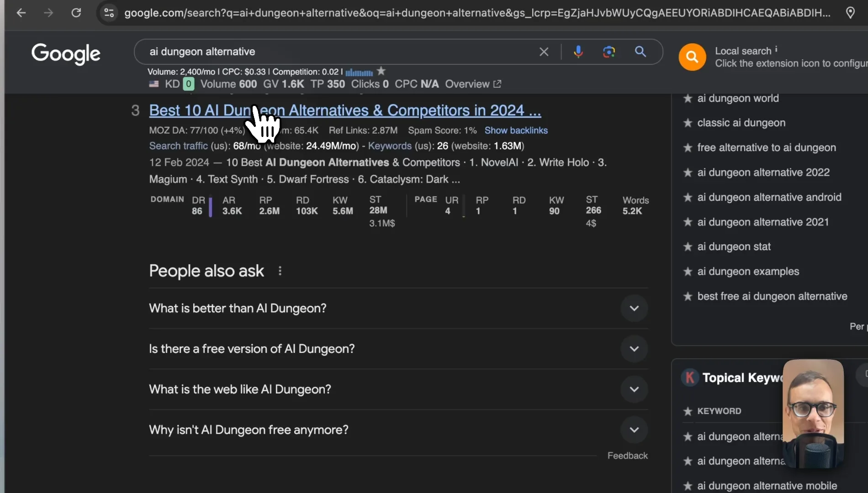Image resolution: width=868 pixels, height=493 pixels.
Task: Click the 'ai dungeon alternative 2021' keyword text
Action: coord(763,222)
